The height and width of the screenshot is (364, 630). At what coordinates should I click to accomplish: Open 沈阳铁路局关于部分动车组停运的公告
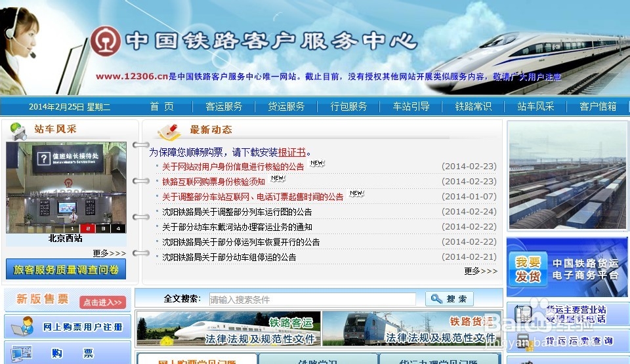point(229,257)
